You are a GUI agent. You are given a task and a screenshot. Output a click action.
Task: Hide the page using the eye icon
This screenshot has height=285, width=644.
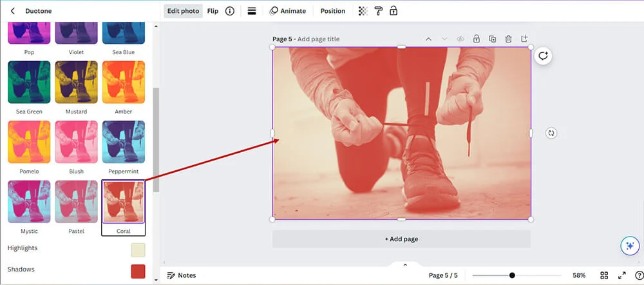coord(460,39)
